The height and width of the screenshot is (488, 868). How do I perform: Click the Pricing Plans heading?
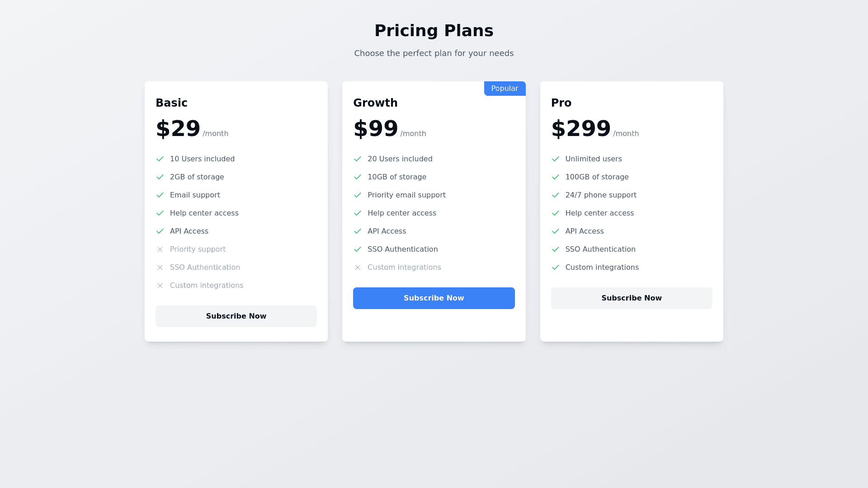[x=434, y=31]
